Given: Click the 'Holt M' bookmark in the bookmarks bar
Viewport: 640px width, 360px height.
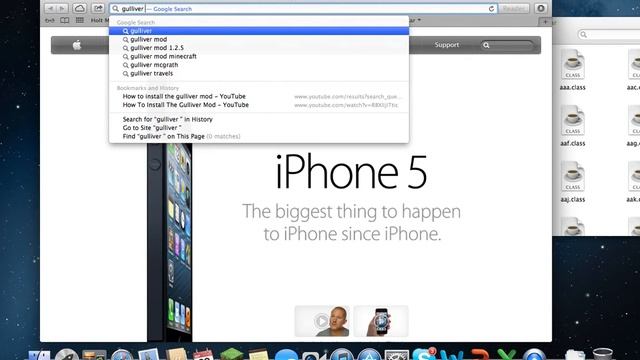Looking at the screenshot, I should pos(100,20).
